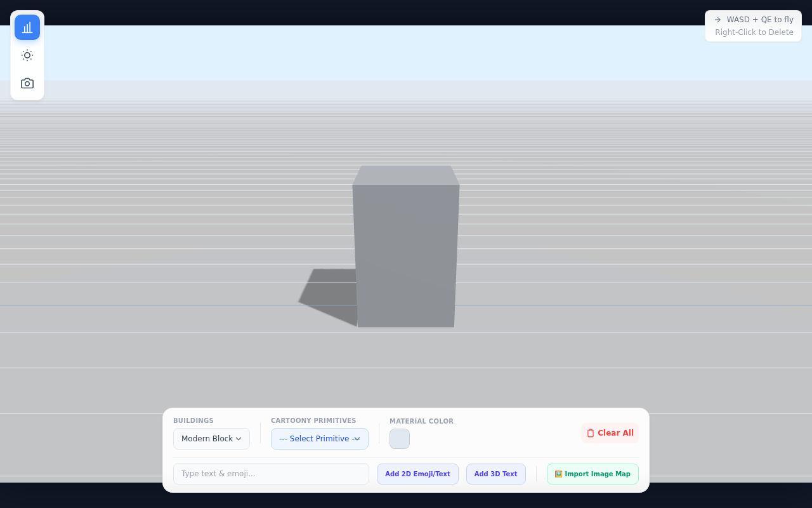The image size is (812, 508).
Task: Click the camera screenshot icon
Action: coord(27,83)
